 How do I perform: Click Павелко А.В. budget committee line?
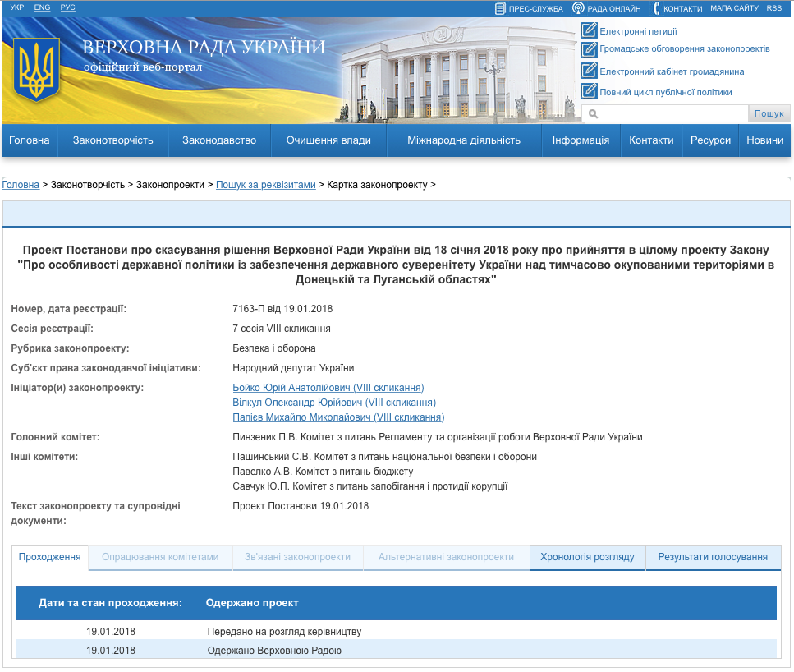point(323,472)
